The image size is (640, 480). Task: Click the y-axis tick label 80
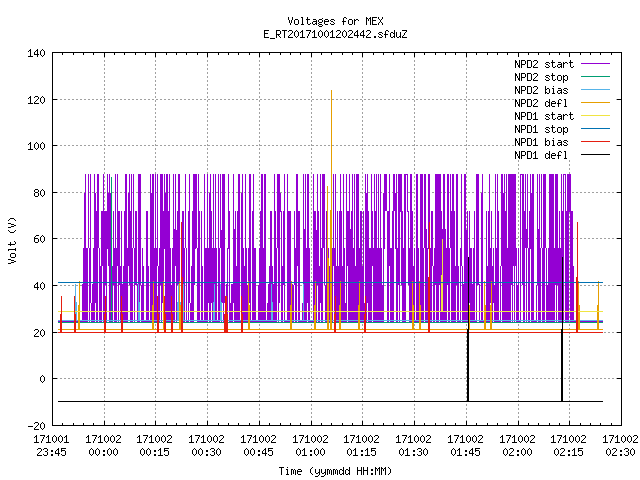39,193
